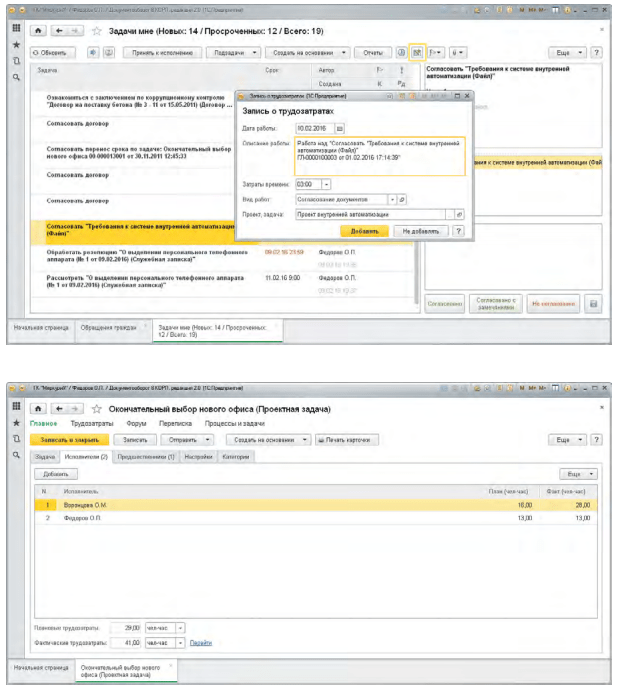Click the save disk icon beside 'Не согласовано'
This screenshot has width=618, height=692.
pos(593,304)
